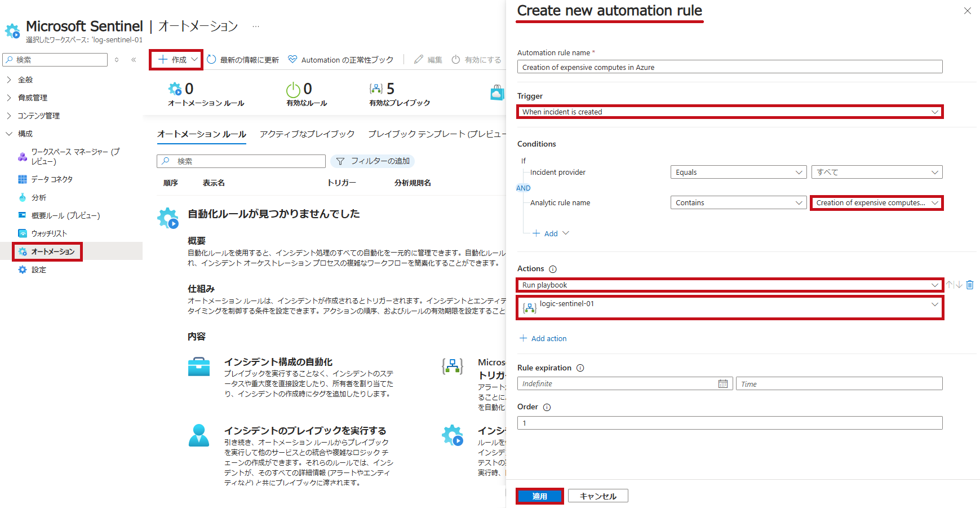Click ellipsis more options beside title

point(256,26)
